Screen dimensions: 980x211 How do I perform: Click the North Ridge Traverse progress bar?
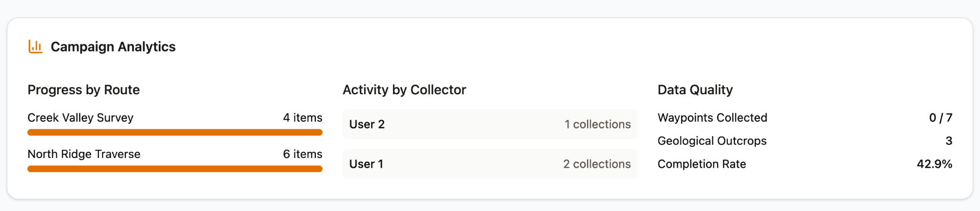175,169
